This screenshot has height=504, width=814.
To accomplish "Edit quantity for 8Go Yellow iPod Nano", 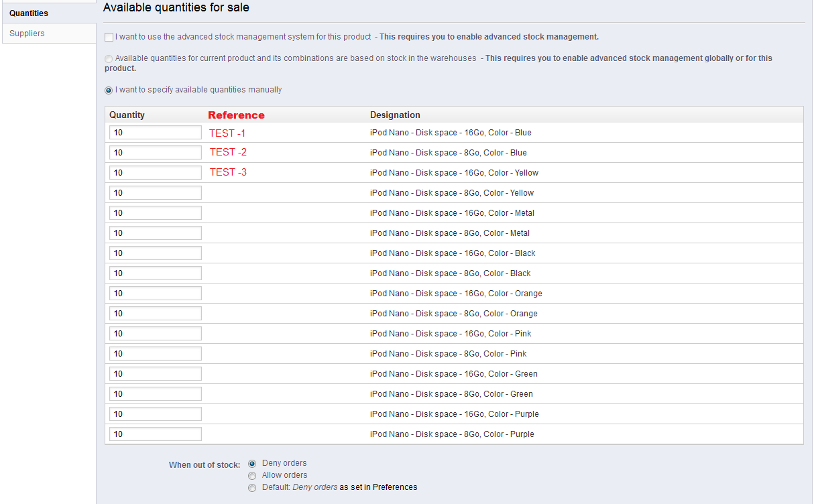I will [x=156, y=193].
